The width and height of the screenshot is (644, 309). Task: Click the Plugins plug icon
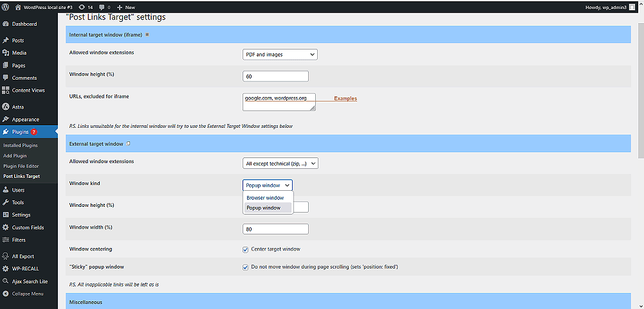(x=6, y=132)
